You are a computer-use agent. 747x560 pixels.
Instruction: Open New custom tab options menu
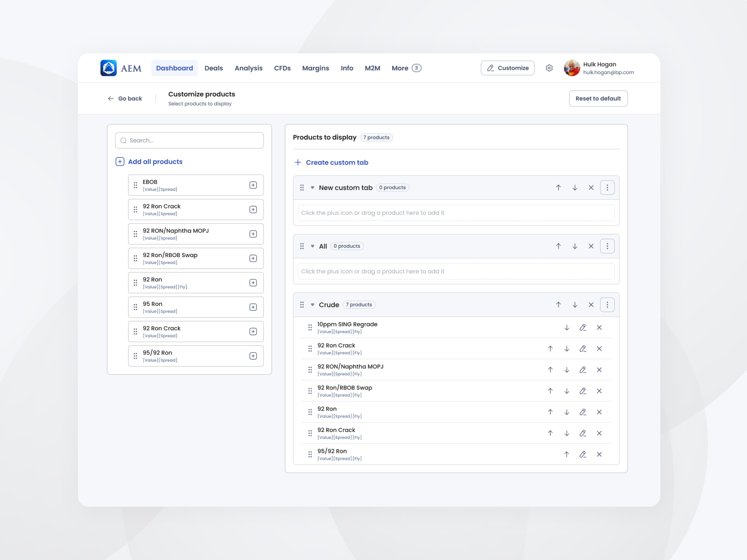[607, 187]
